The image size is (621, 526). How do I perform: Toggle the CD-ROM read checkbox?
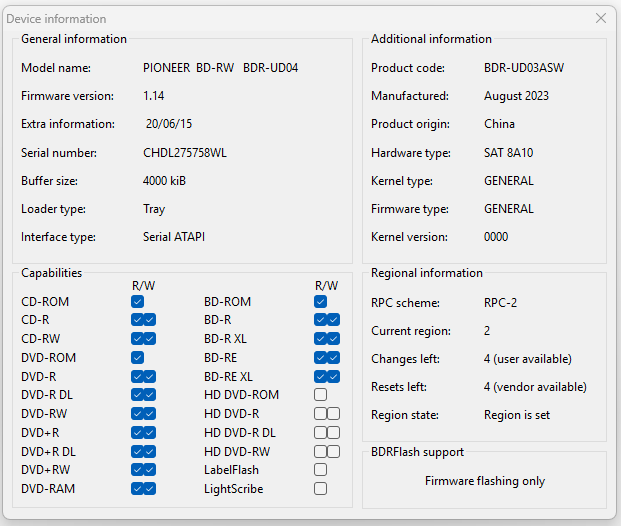pyautogui.click(x=137, y=302)
